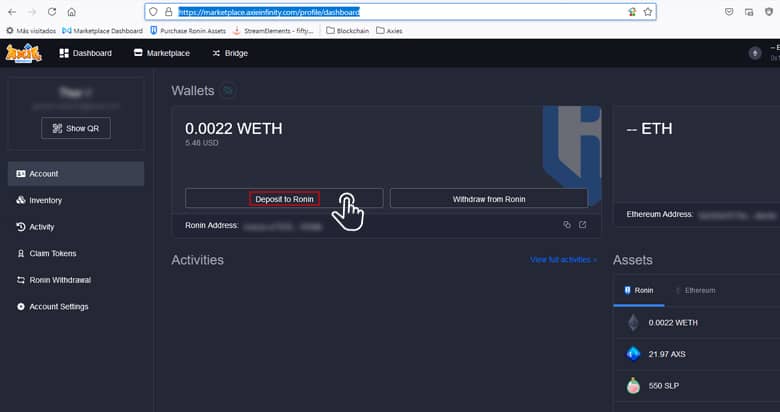Screen dimensions: 780x412
Task: Open the View full activities link
Action: tap(563, 260)
